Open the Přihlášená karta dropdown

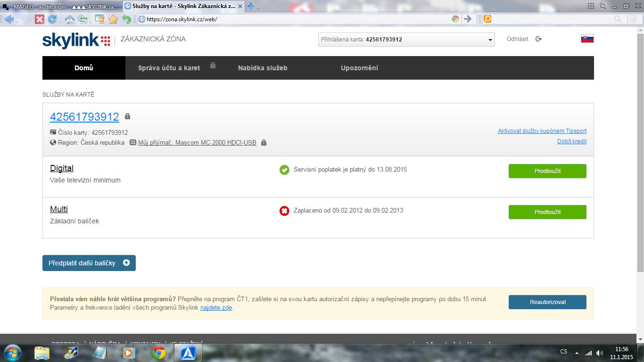point(406,40)
